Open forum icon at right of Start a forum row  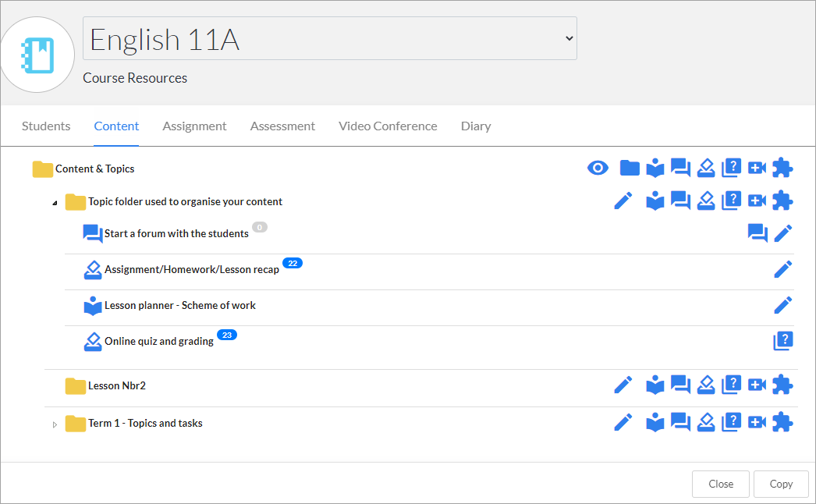pos(757,233)
